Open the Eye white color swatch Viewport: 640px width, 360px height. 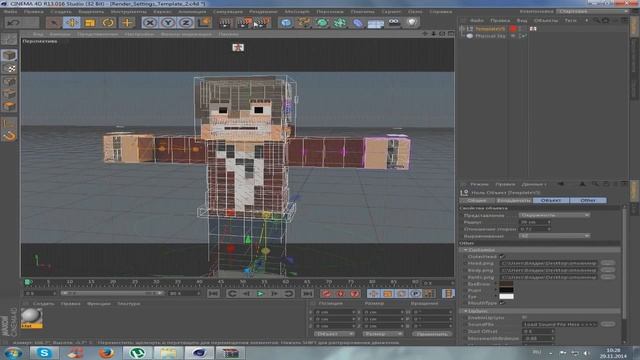[x=507, y=297]
